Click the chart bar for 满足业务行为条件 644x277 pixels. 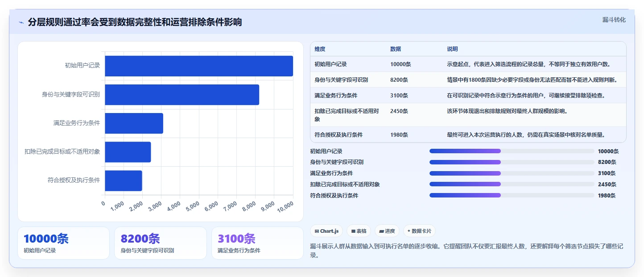(134, 123)
